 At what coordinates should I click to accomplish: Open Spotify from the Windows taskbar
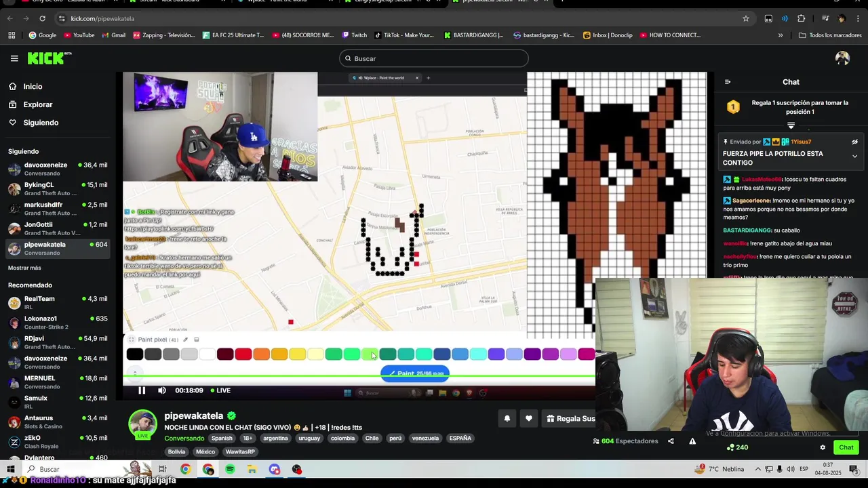pos(230,469)
